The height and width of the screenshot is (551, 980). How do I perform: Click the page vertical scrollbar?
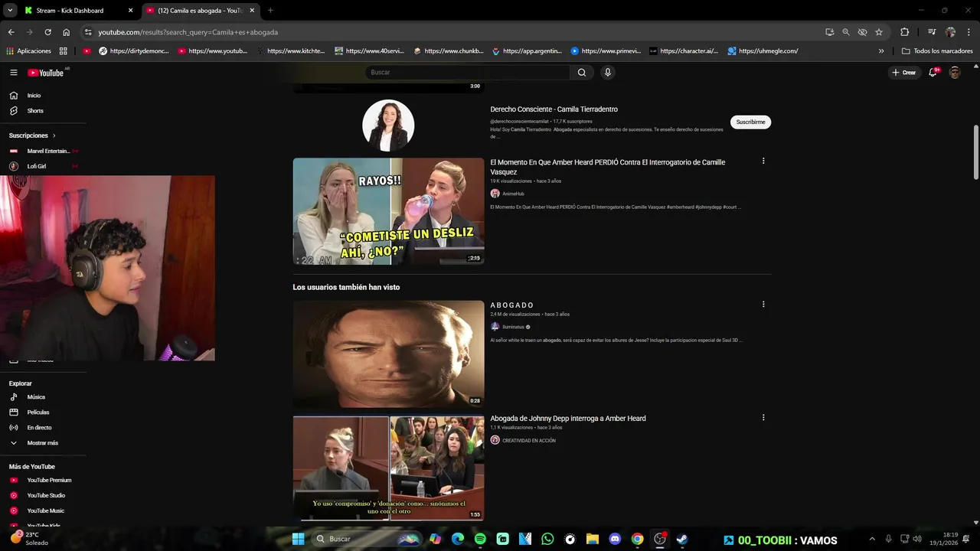pyautogui.click(x=975, y=153)
